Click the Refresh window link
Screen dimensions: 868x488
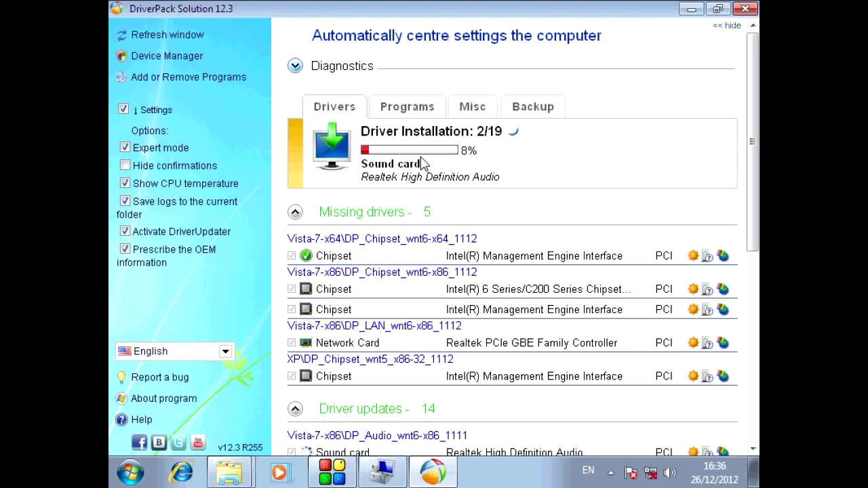click(x=167, y=35)
